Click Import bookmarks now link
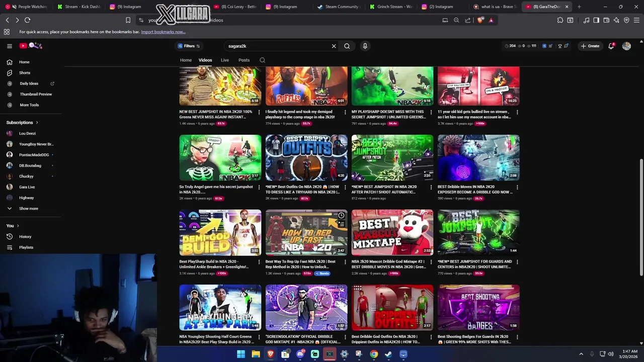The image size is (644, 362). pyautogui.click(x=163, y=32)
